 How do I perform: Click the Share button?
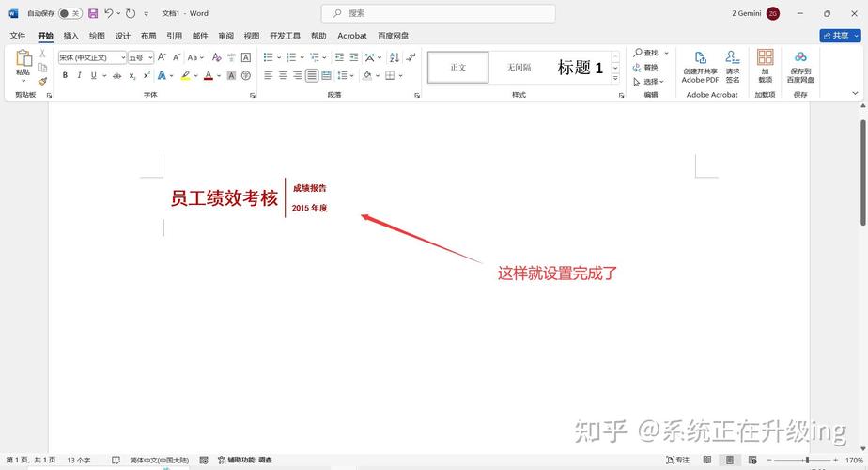(x=841, y=36)
